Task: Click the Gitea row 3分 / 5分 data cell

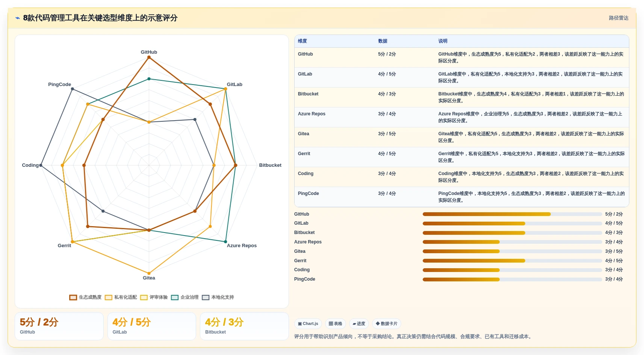Action: click(387, 134)
